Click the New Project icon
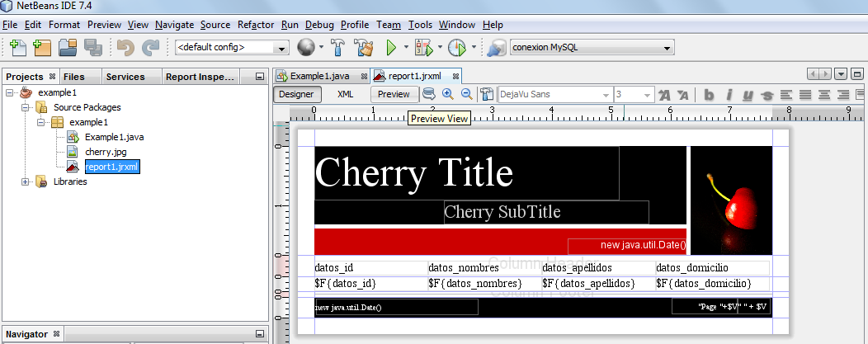This screenshot has width=868, height=344. click(42, 48)
